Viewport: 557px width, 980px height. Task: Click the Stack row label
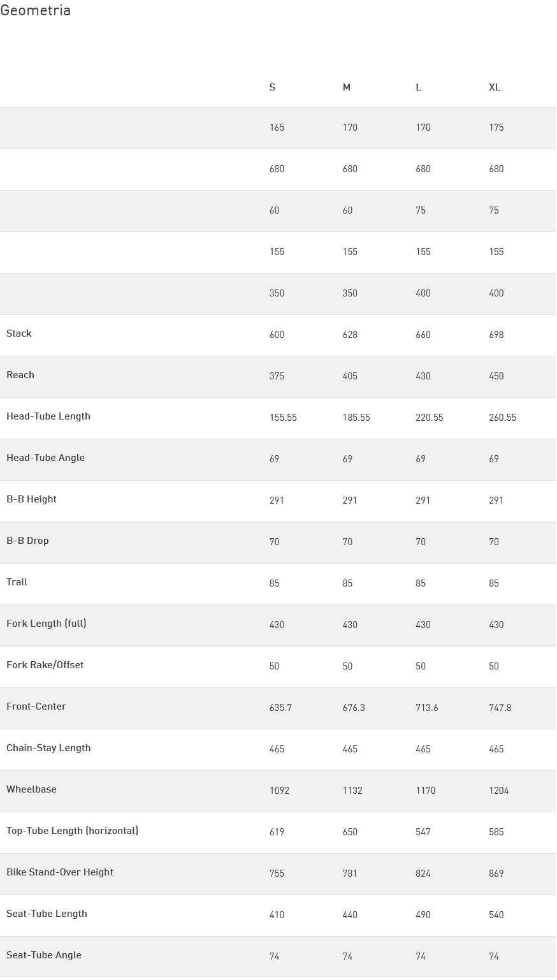point(19,333)
